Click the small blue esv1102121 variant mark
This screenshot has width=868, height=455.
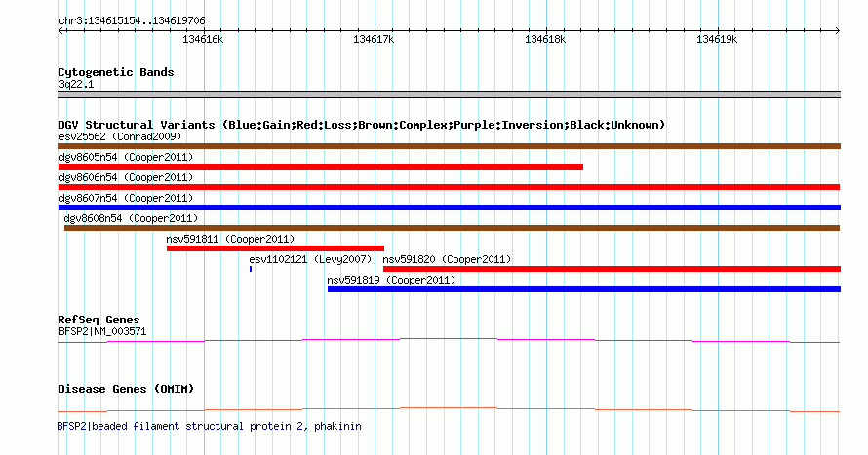click(x=251, y=269)
